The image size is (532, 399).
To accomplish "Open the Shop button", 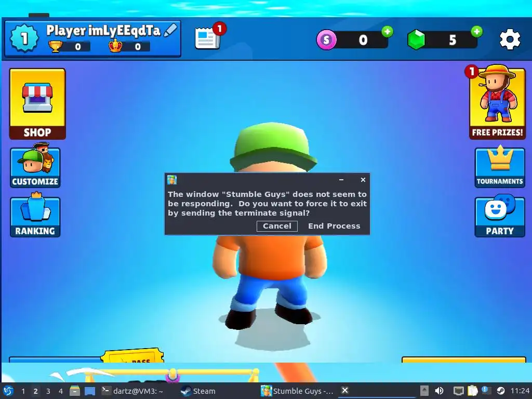I will (x=37, y=104).
